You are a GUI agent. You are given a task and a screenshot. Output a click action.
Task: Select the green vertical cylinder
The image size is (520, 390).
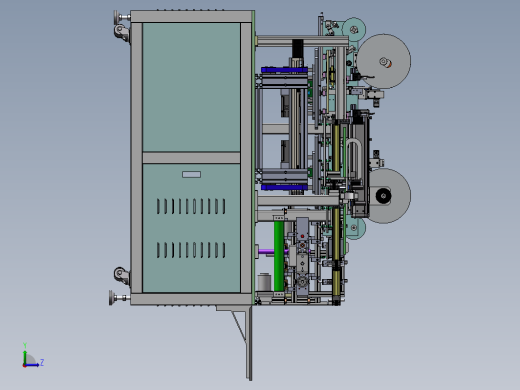[x=279, y=256]
